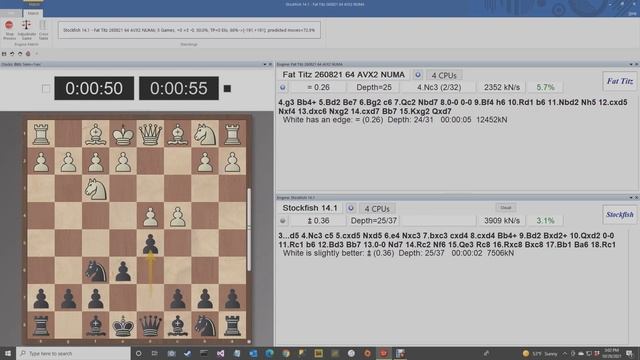Viewport: 640px width, 360px height.
Task: Click the 4.Nc3 (2/32) current move field
Action: [439, 87]
